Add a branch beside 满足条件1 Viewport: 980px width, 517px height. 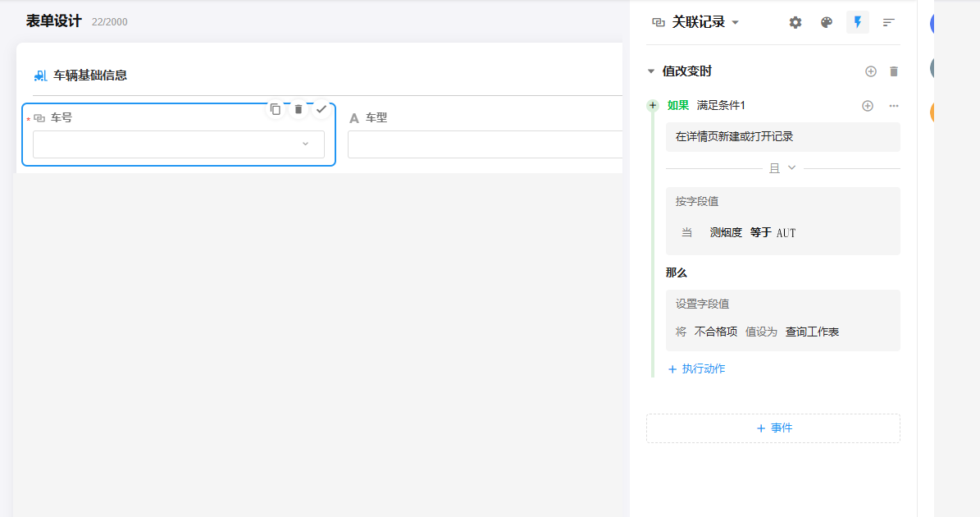[868, 106]
